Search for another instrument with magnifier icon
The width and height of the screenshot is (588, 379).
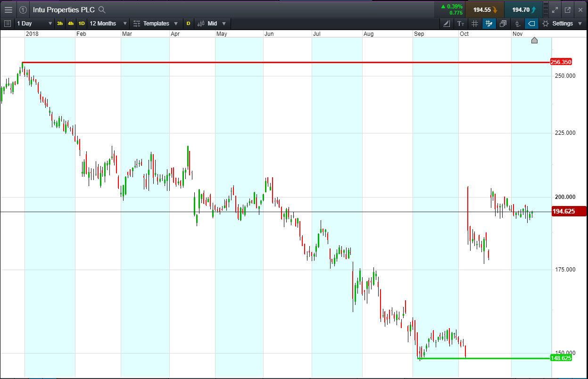[x=102, y=9]
